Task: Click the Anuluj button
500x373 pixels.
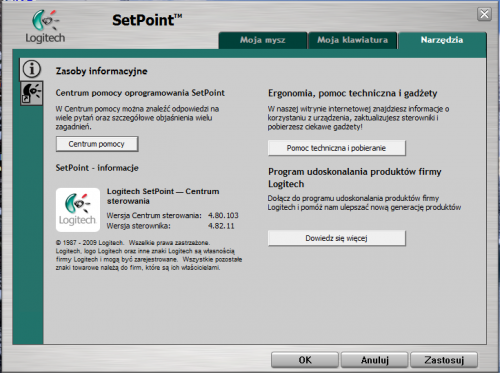Action: [375, 360]
